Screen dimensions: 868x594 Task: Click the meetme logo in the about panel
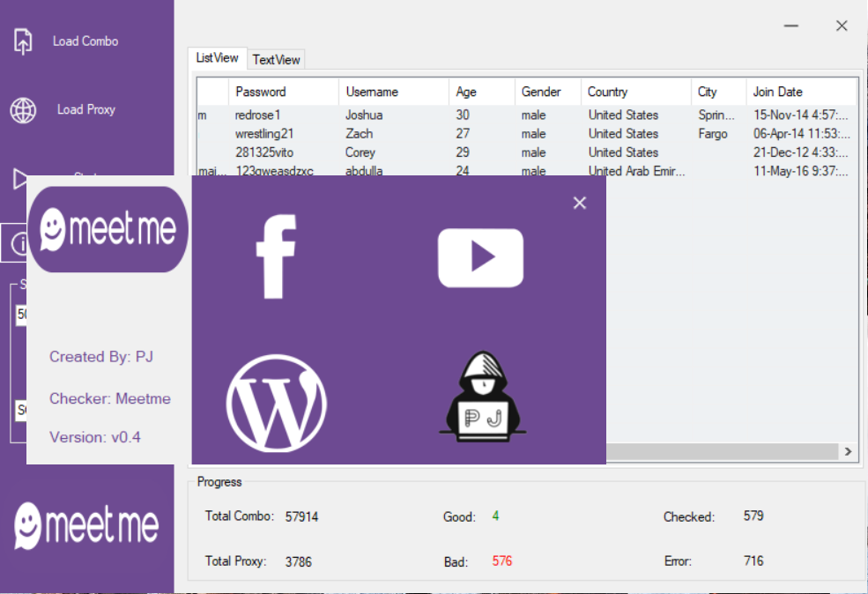[108, 228]
